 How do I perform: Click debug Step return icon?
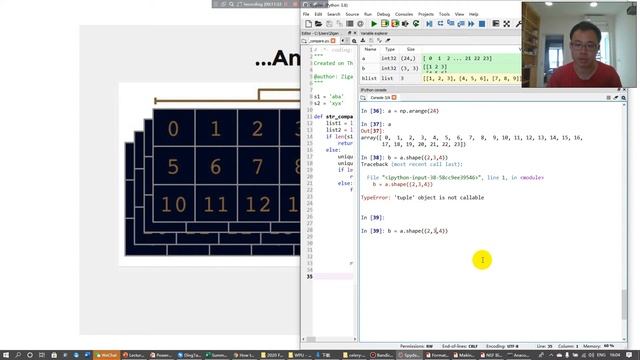click(461, 24)
